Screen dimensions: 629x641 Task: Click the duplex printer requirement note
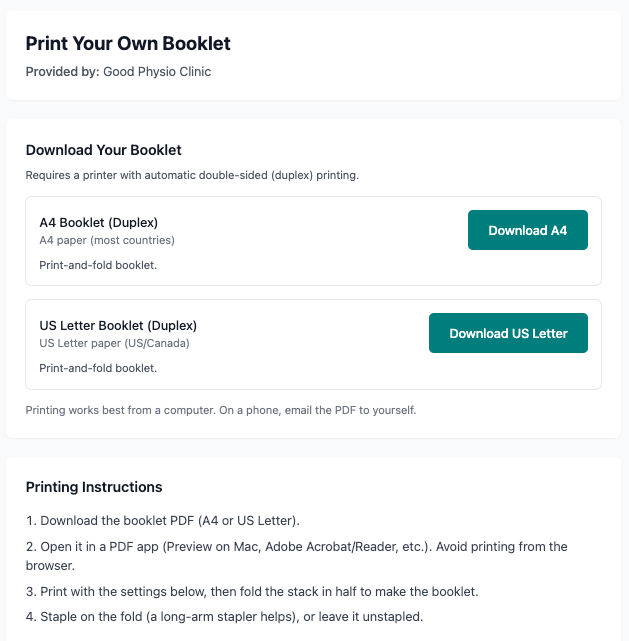coord(192,175)
